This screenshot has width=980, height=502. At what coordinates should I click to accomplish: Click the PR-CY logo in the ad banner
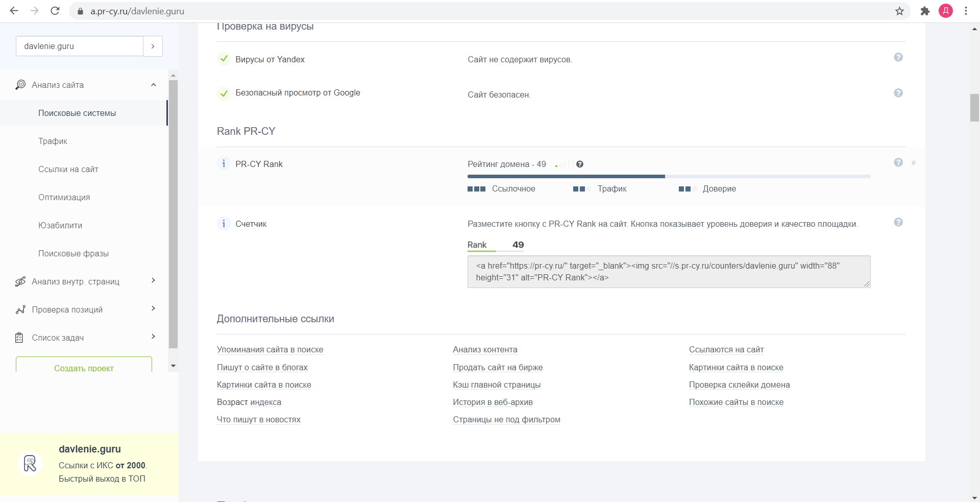30,464
